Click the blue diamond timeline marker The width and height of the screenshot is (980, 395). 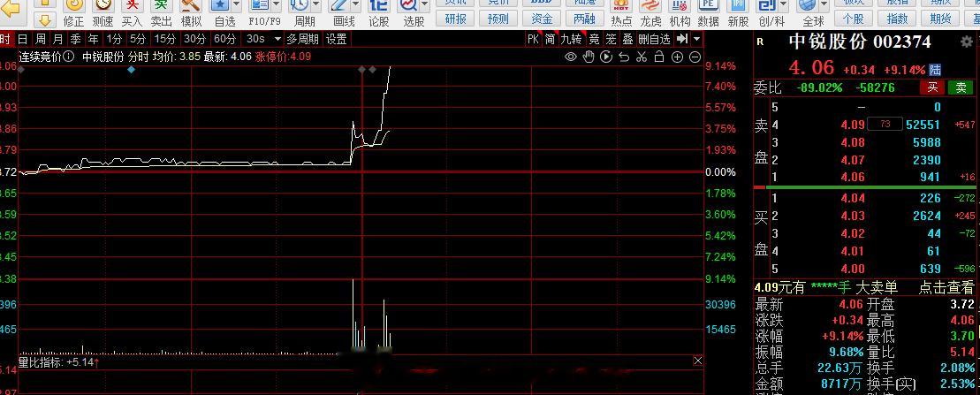point(131,70)
